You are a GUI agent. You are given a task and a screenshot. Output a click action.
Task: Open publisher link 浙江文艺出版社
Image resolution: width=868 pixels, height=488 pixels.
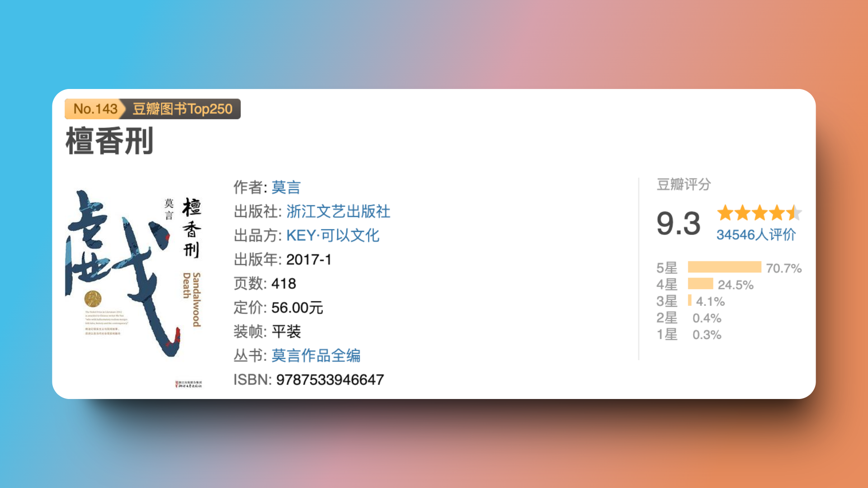coord(338,211)
